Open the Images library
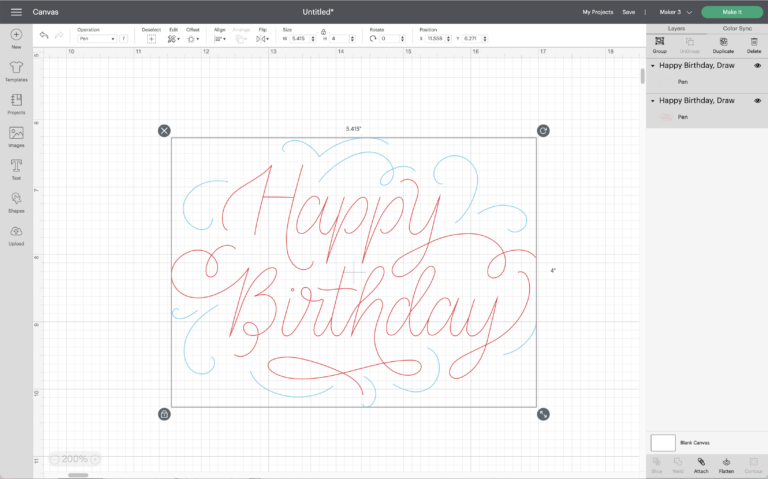768x479 pixels. [16, 135]
